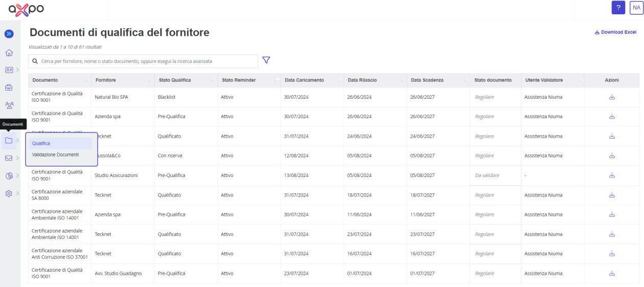
Task: Click the Download Excel link
Action: point(615,32)
